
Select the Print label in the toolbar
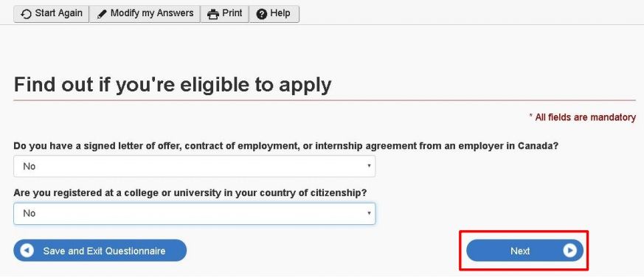pyautogui.click(x=232, y=13)
